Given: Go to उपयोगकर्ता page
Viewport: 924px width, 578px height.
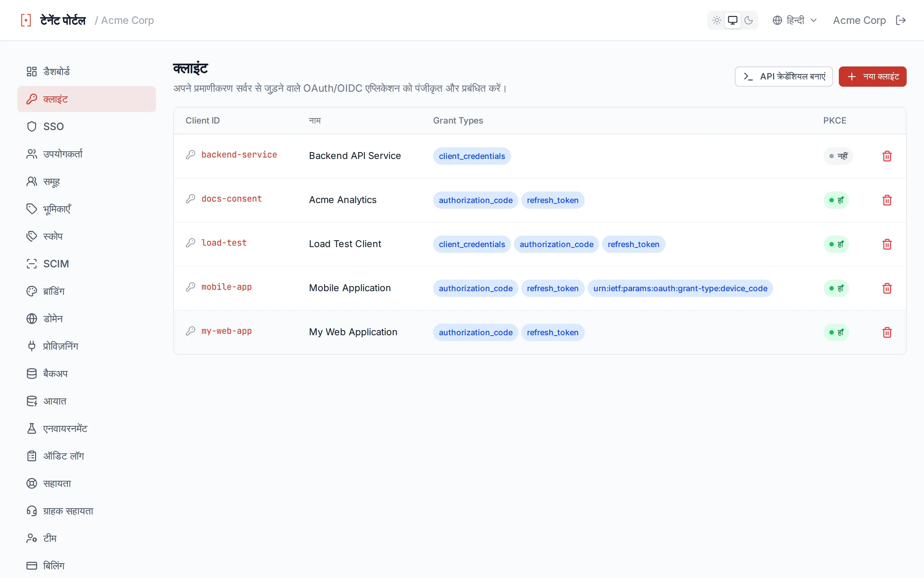Looking at the screenshot, I should [x=87, y=154].
